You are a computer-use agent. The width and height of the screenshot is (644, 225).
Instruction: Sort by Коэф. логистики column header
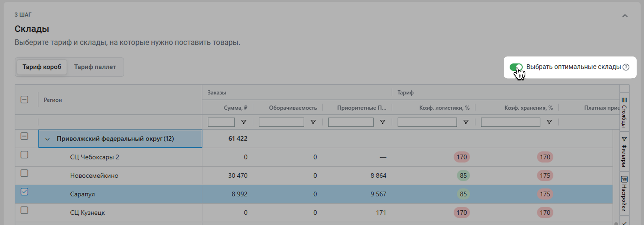(444, 108)
